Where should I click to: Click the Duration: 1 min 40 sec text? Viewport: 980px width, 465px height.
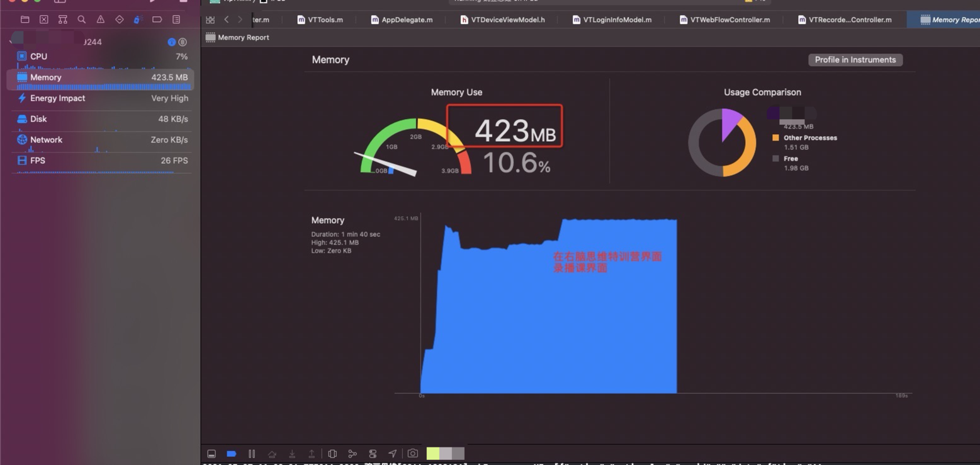(346, 234)
